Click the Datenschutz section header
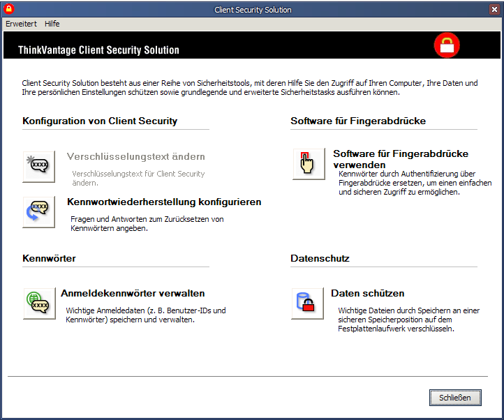Viewport: 504px width, 420px height. 320,258
